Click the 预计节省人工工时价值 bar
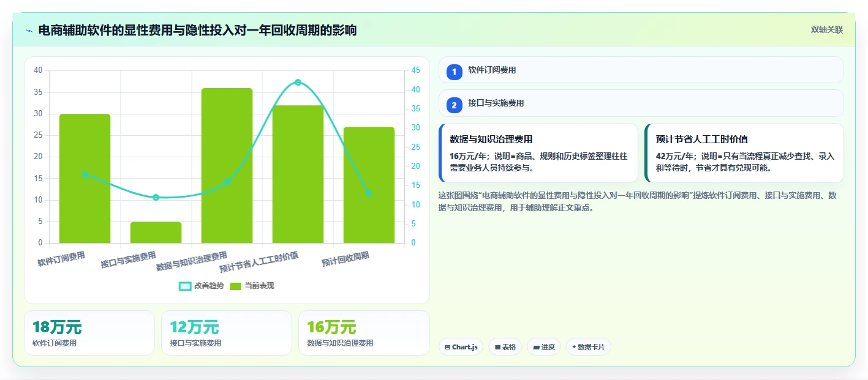The height and width of the screenshot is (380, 868). (x=298, y=174)
